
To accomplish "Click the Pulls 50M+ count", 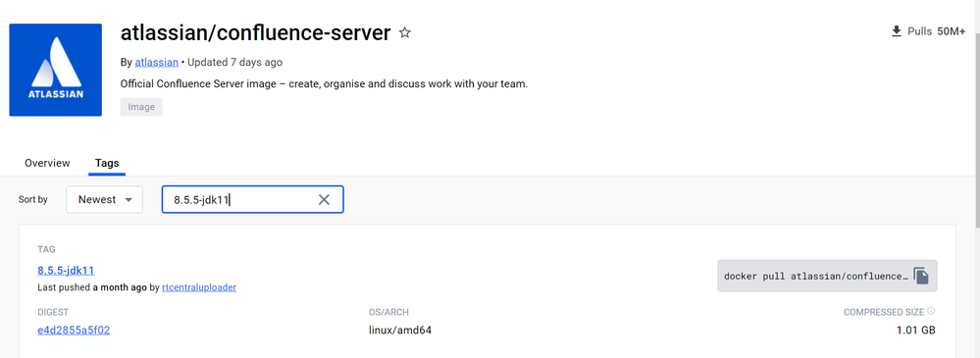I will coord(936,31).
